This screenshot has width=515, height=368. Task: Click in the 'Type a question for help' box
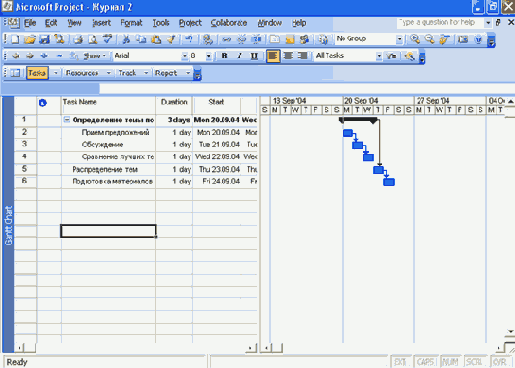441,23
